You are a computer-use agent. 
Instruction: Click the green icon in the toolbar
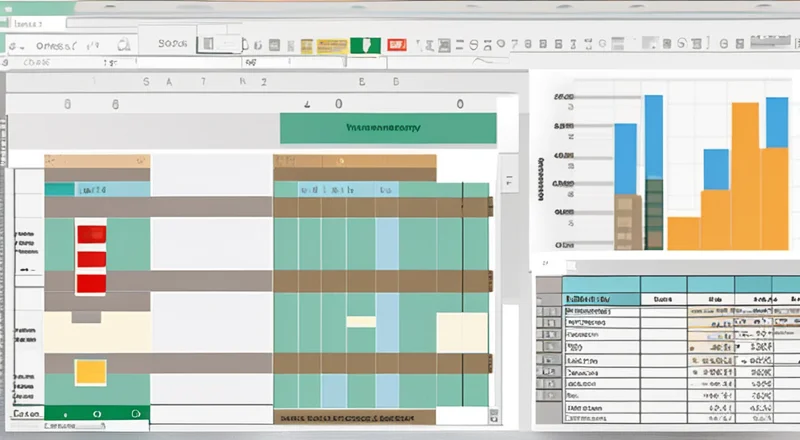coord(364,45)
